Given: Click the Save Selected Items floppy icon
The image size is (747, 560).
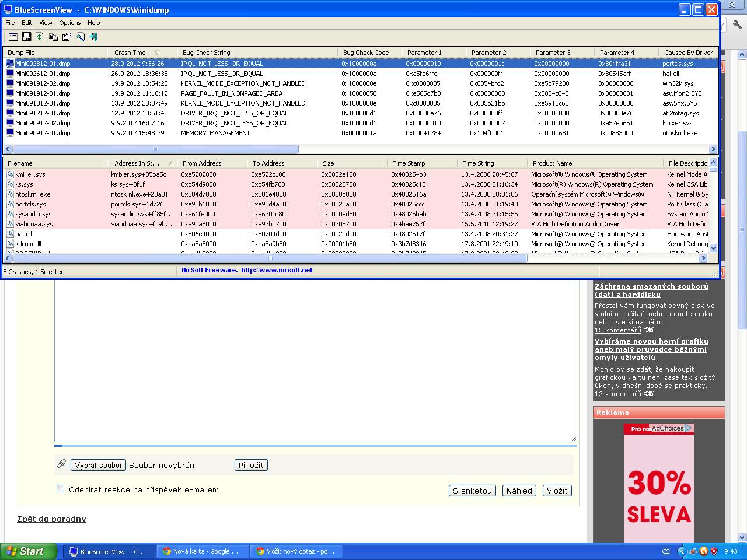Looking at the screenshot, I should (x=26, y=37).
